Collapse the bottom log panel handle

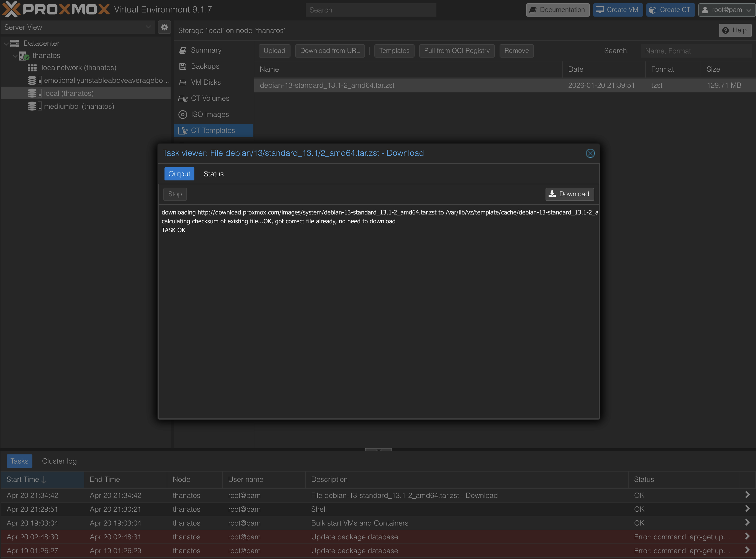378,450
